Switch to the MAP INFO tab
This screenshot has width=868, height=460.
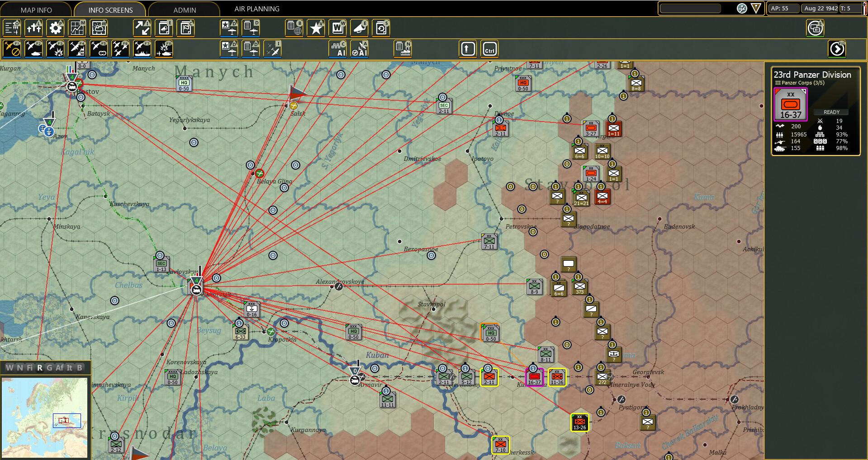click(36, 9)
